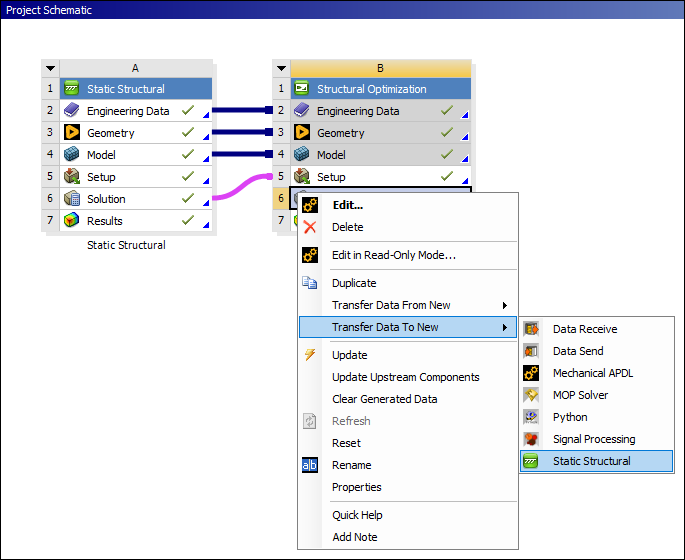Image resolution: width=685 pixels, height=560 pixels.
Task: Click the gear icon beside Edit...
Action: pyautogui.click(x=310, y=205)
